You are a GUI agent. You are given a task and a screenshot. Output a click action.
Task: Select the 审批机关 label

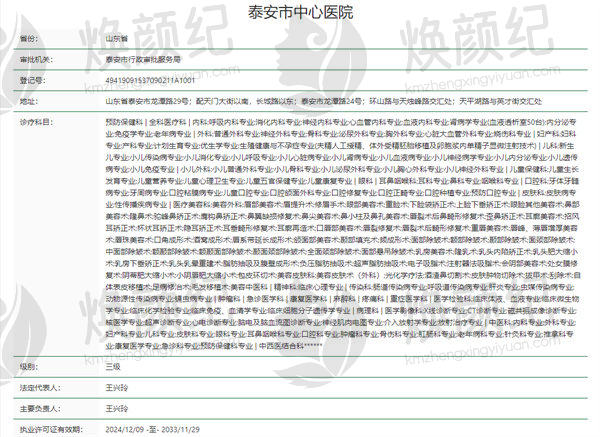point(36,60)
